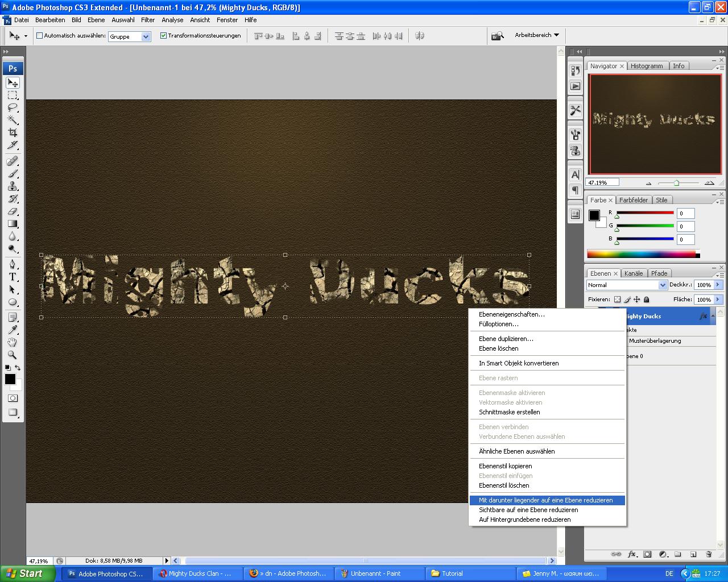The width and height of the screenshot is (728, 582).
Task: Select the Zoom magnifier tool
Action: [x=13, y=355]
